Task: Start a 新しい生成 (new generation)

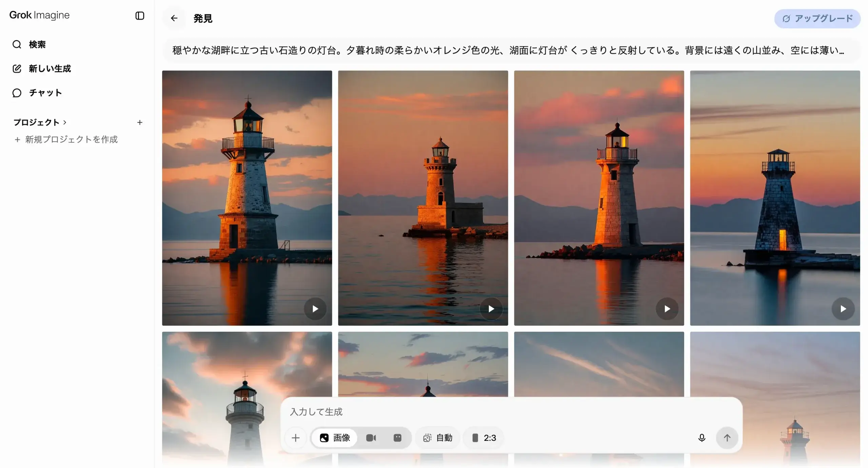Action: pos(42,69)
